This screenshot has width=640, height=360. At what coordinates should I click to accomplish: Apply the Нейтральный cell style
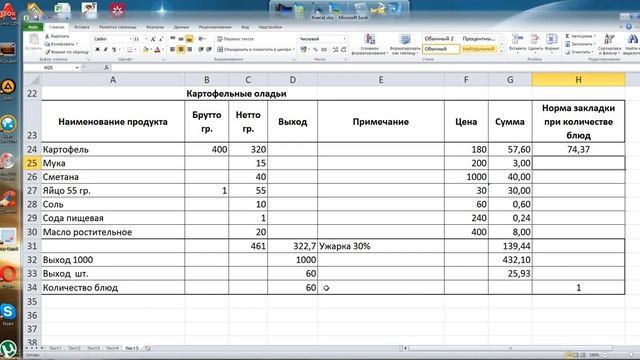click(479, 49)
